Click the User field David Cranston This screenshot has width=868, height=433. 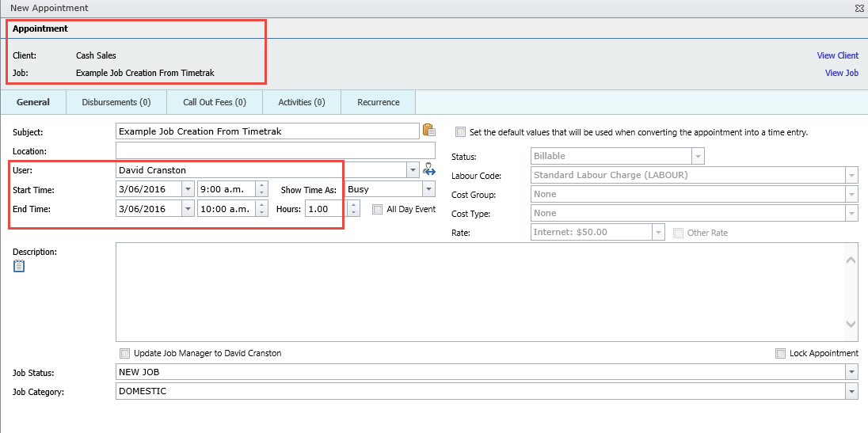tap(261, 169)
